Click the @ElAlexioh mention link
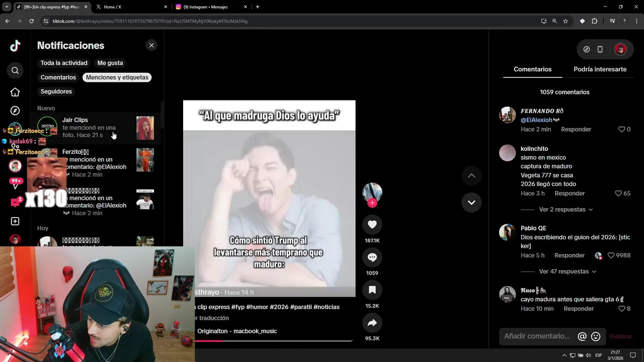Screen dimensions: 644x362 point(536,120)
